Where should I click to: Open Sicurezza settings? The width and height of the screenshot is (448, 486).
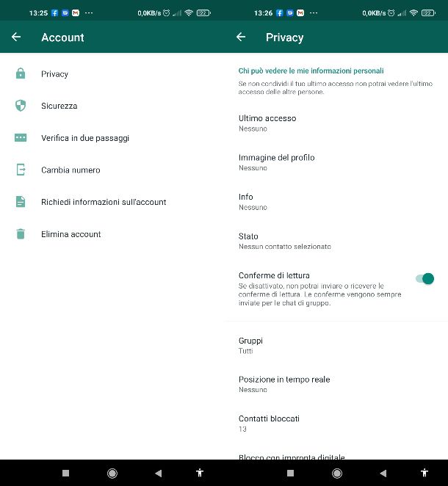(112, 106)
